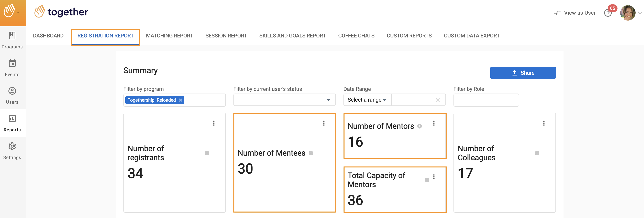
Task: Open the Select a range dropdown
Action: pos(367,100)
